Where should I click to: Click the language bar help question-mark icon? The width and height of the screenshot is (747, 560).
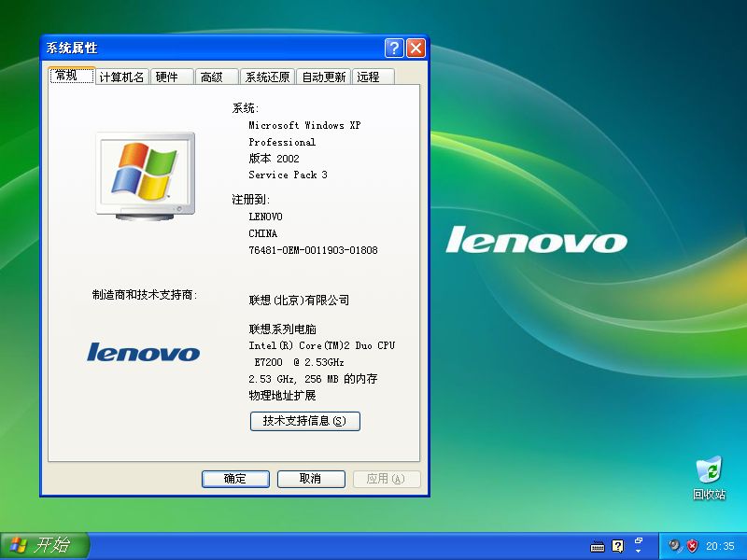tap(618, 546)
